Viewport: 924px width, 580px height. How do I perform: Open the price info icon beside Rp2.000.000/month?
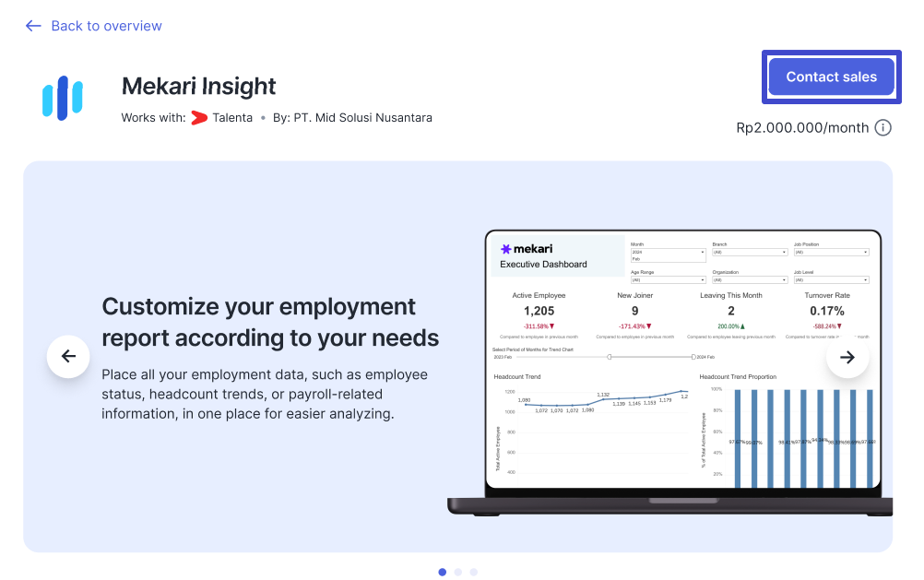point(883,128)
